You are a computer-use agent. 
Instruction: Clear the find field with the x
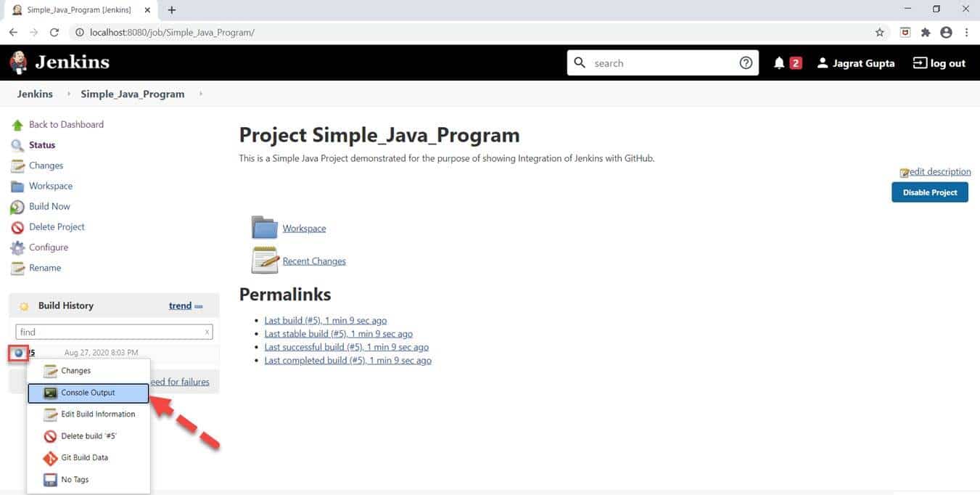pyautogui.click(x=207, y=332)
